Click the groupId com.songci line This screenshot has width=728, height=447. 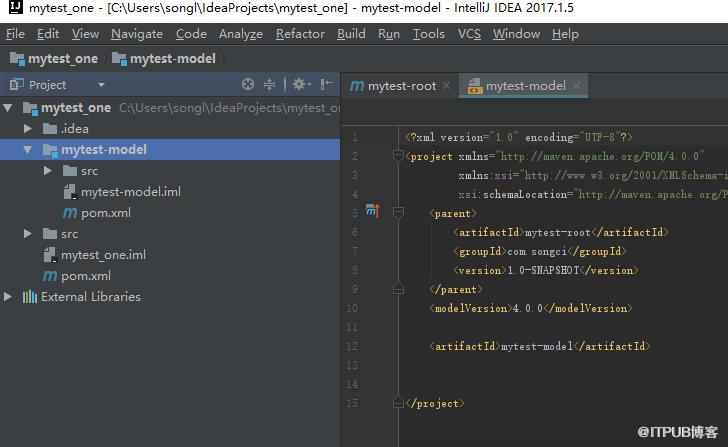click(x=540, y=251)
